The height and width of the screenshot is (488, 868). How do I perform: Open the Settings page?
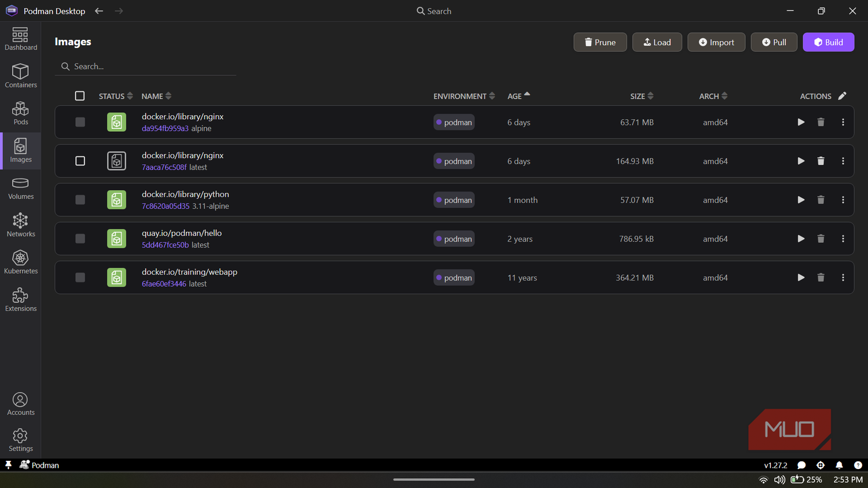[x=20, y=440]
